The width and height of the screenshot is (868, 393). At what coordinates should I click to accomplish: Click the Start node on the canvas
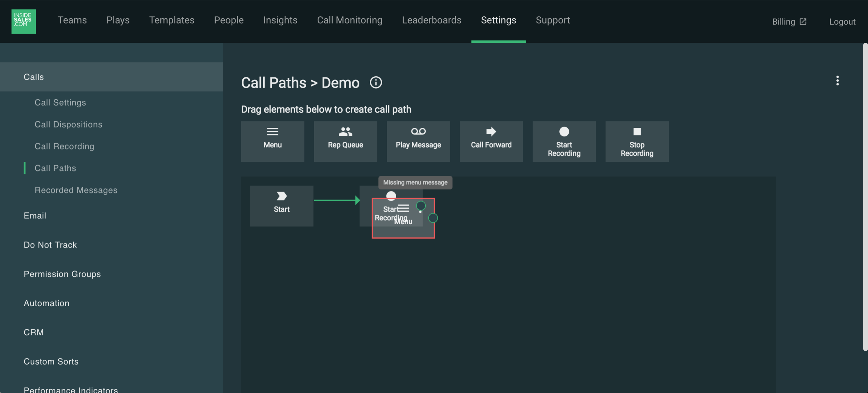(x=282, y=206)
